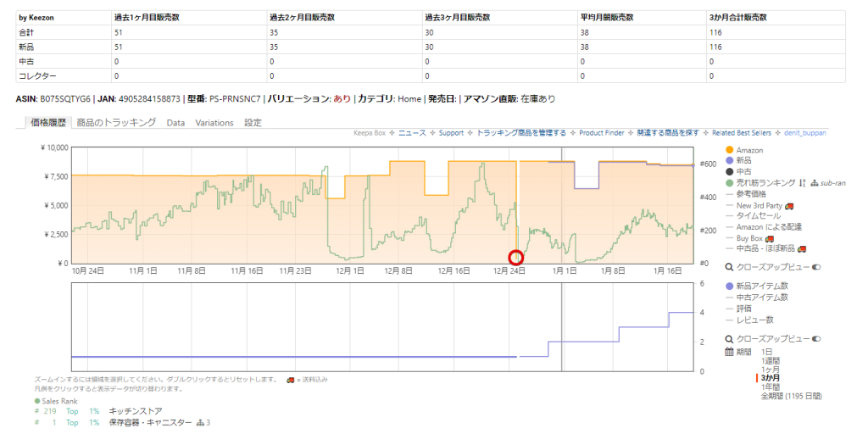Click the calendar icon next to 期間
The image size is (868, 434).
click(x=729, y=352)
